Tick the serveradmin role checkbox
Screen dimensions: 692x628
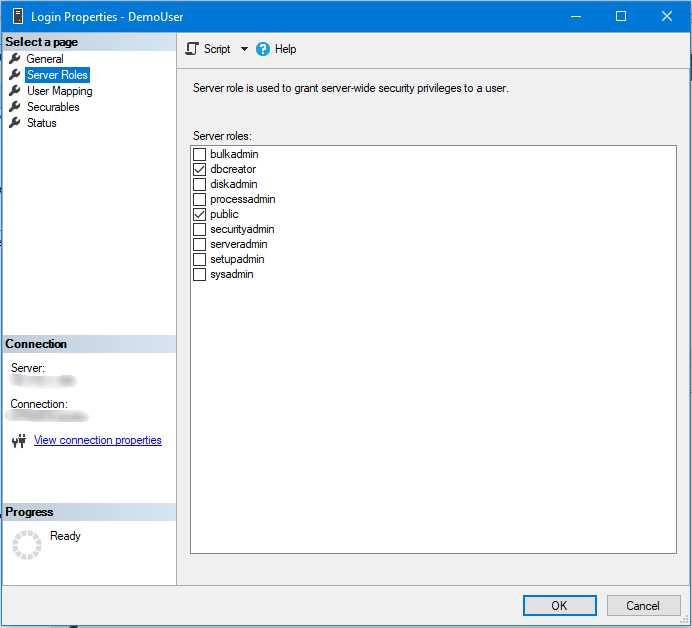click(x=199, y=244)
